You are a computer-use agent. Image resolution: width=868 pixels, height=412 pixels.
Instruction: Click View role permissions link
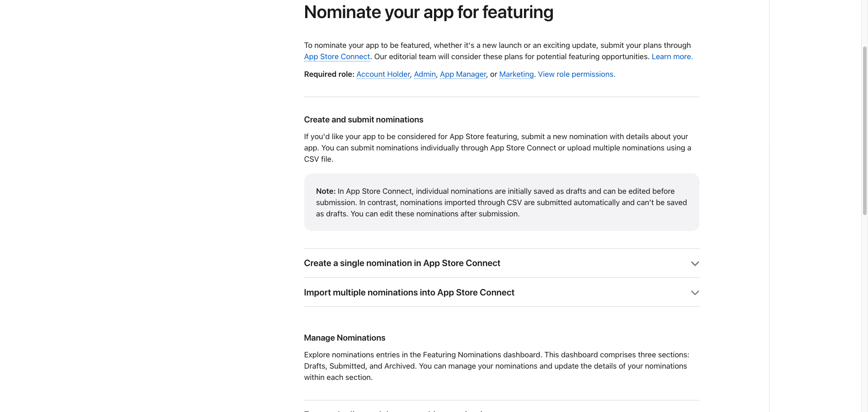pyautogui.click(x=576, y=74)
